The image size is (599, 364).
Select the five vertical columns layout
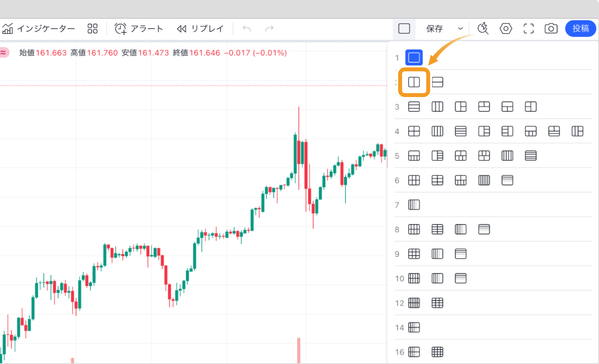point(507,156)
